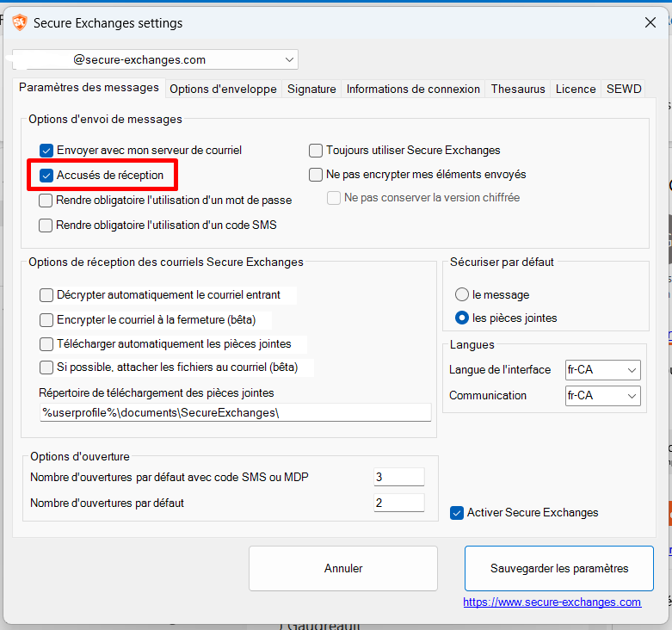Uncheck Envoyer avec mon serveur de courriel
This screenshot has height=630, width=672.
(46, 151)
